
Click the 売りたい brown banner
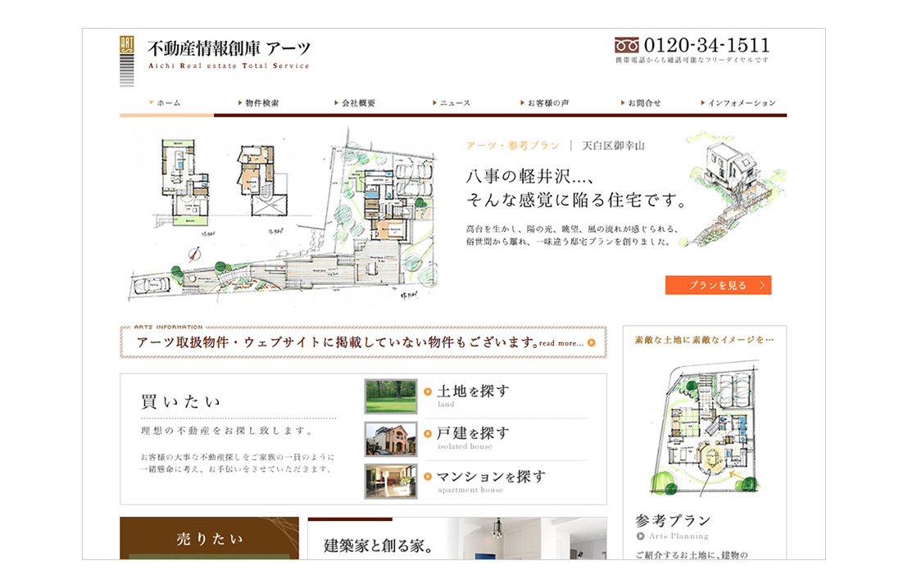pyautogui.click(x=209, y=538)
